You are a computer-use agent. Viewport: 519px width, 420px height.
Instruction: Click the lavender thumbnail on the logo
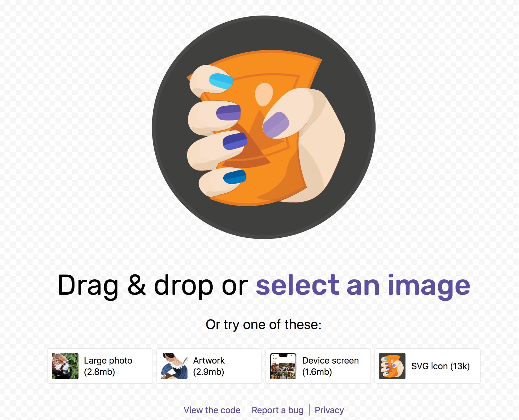click(276, 125)
